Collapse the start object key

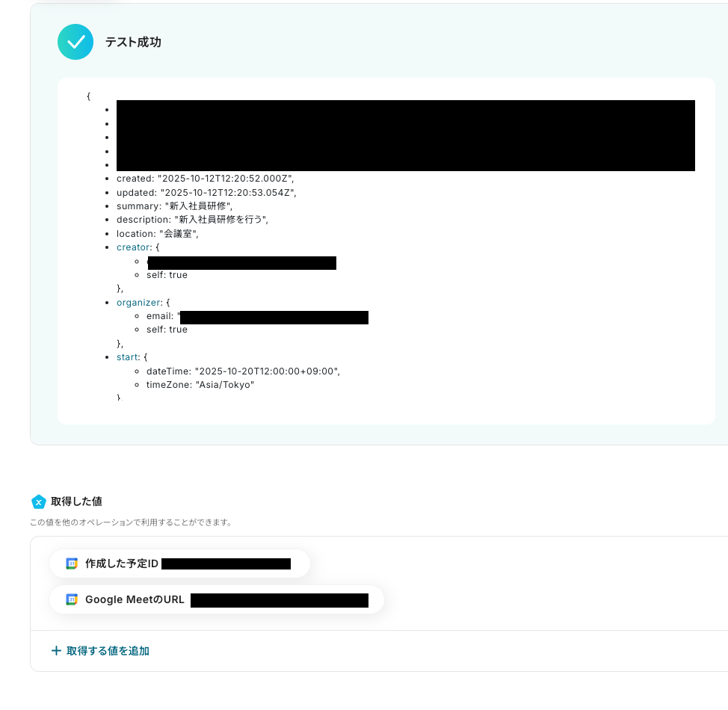(x=128, y=357)
